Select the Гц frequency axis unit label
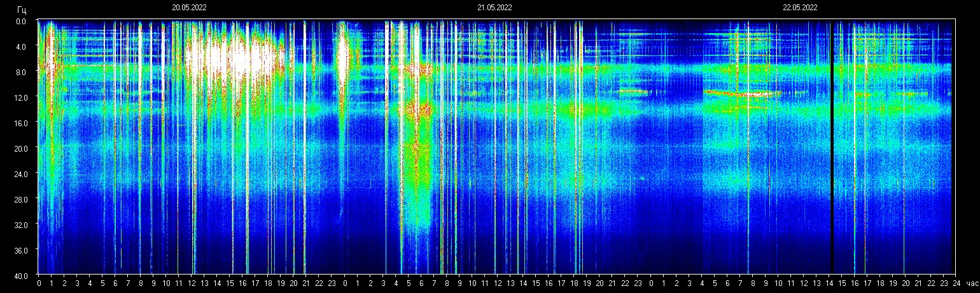The image size is (980, 293). pos(22,9)
